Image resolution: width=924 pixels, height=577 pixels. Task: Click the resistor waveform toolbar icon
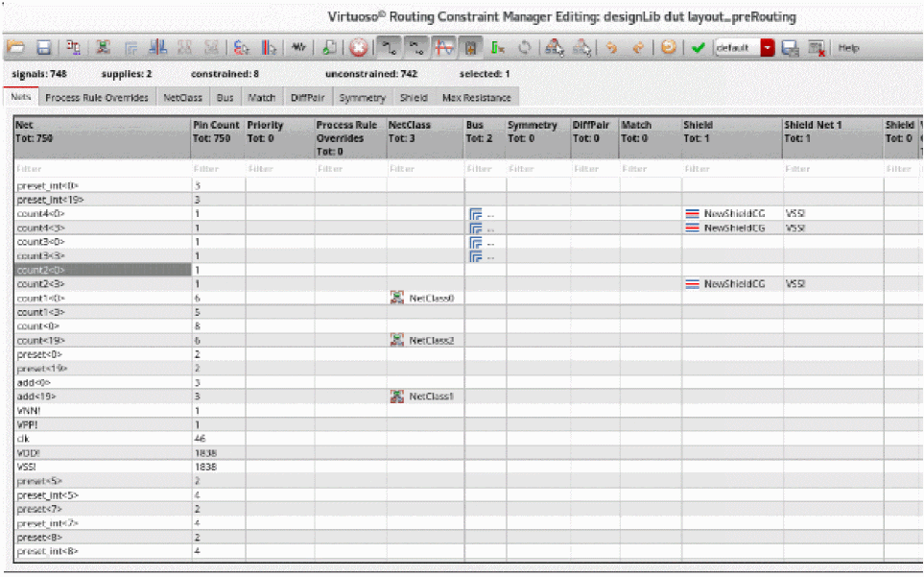298,47
